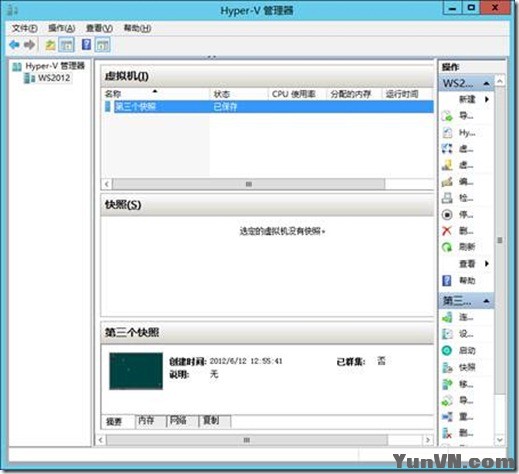Click the Actions pane vertical scrollbar thumb
The height and width of the screenshot is (474, 519).
(x=500, y=240)
